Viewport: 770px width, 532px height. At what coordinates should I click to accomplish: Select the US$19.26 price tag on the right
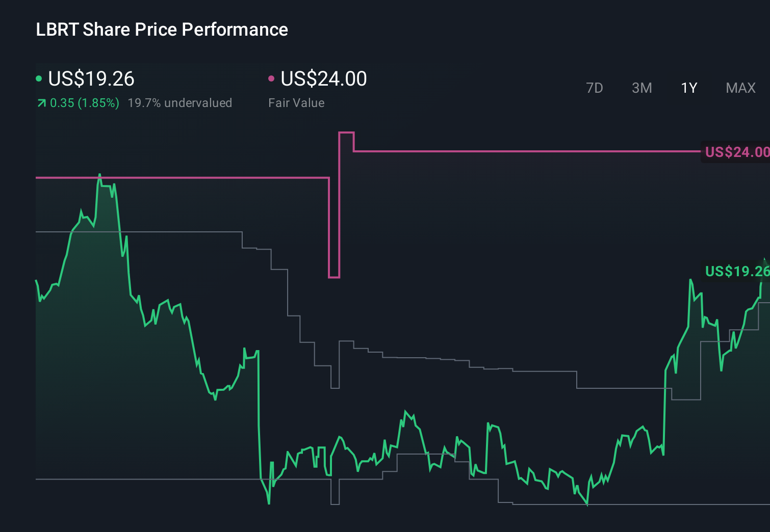736,272
